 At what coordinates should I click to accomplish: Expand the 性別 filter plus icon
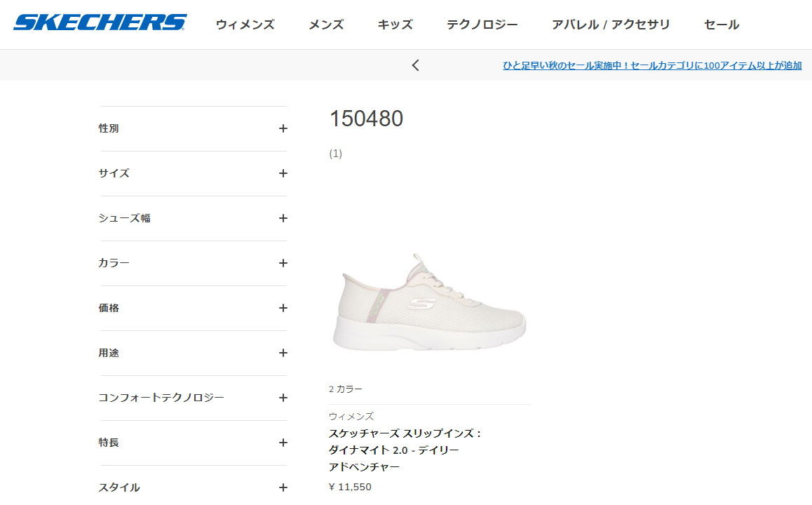click(x=283, y=128)
